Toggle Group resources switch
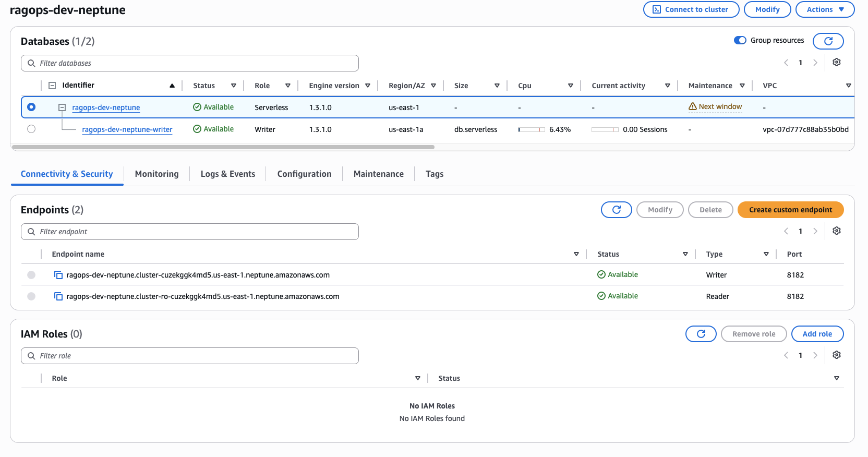The width and height of the screenshot is (868, 457). (740, 40)
